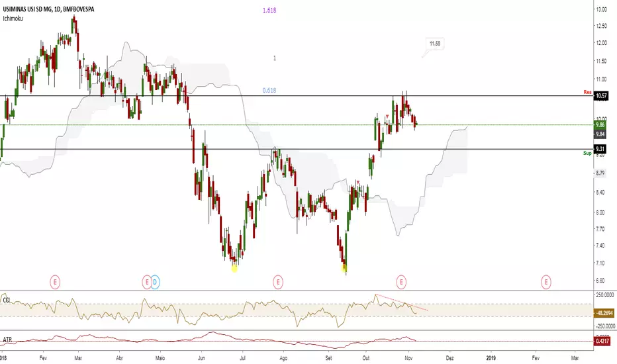
Task: Click the Fibonacci level 1 label
Action: (275, 58)
